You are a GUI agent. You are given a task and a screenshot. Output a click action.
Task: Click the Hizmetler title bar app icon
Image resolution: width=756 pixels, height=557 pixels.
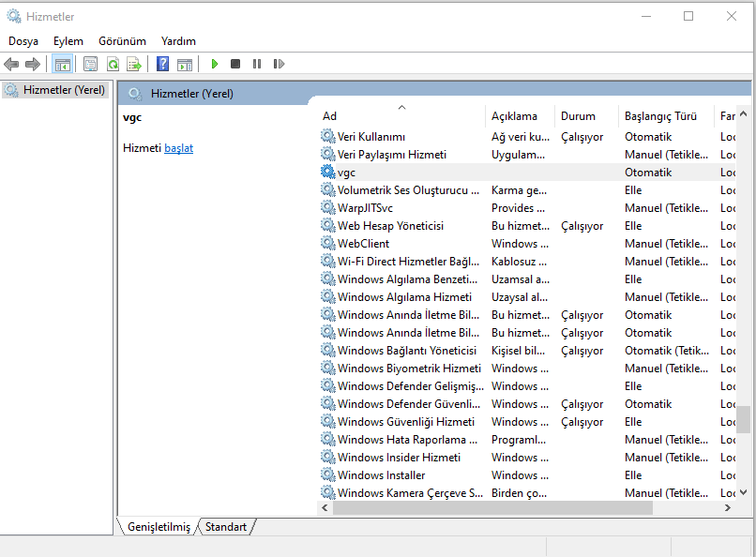pyautogui.click(x=14, y=16)
